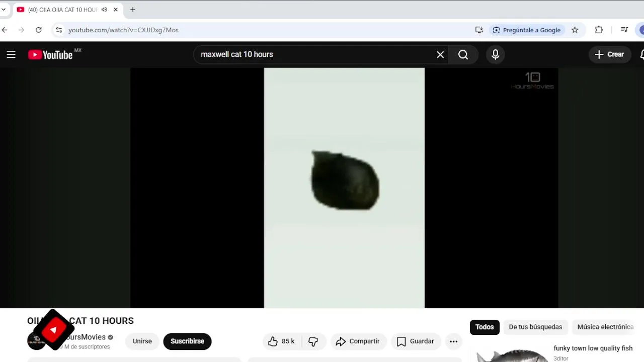View site information icon in address bar
Image resolution: width=644 pixels, height=362 pixels.
(59, 30)
